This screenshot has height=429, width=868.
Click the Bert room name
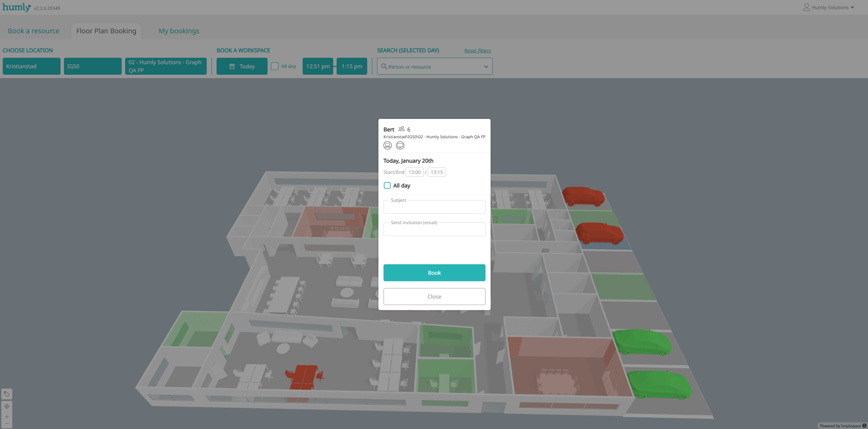389,129
